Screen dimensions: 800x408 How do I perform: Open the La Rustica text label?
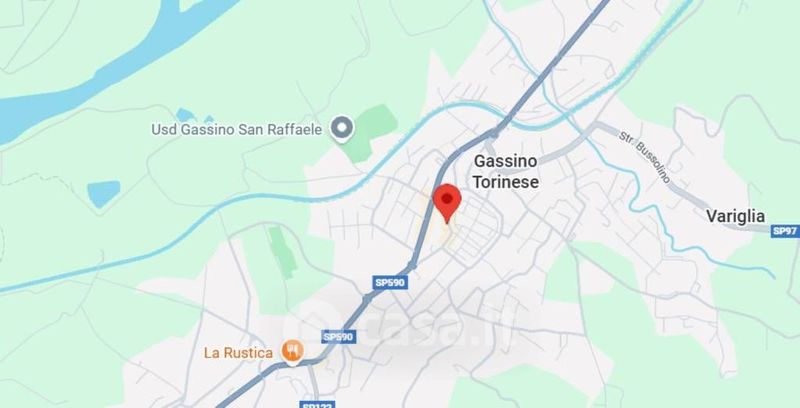pyautogui.click(x=238, y=353)
